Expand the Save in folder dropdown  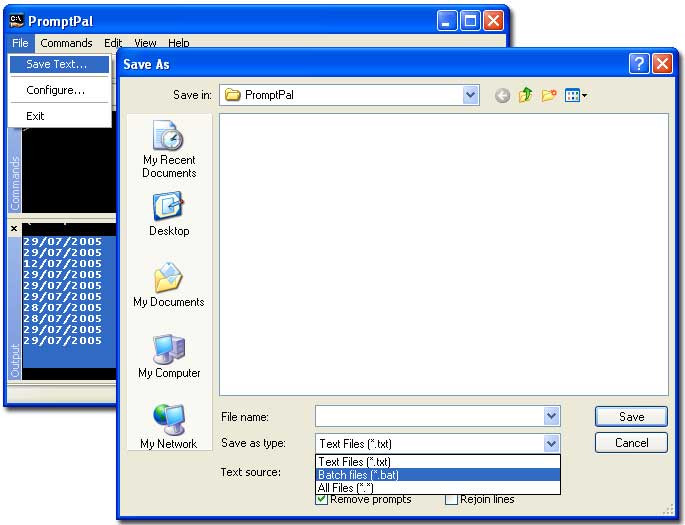[x=471, y=95]
